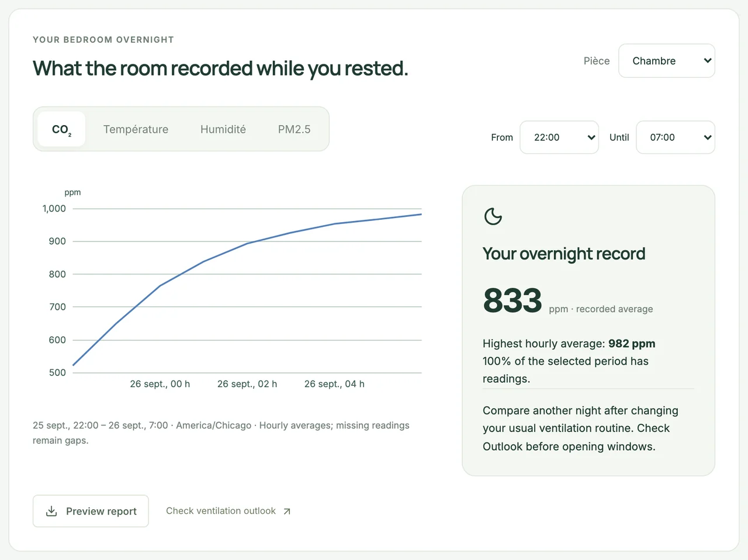Viewport: 748px width, 560px height.
Task: Click the 26 sept., 02 h axis label
Action: [x=247, y=384]
